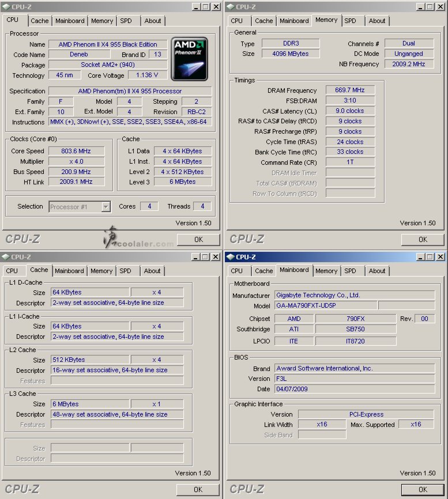Viewport: 448px width, 499px height.
Task: Click the processor Name field 'AMD Phenom II X4 955 Black Edition'
Action: pos(108,44)
